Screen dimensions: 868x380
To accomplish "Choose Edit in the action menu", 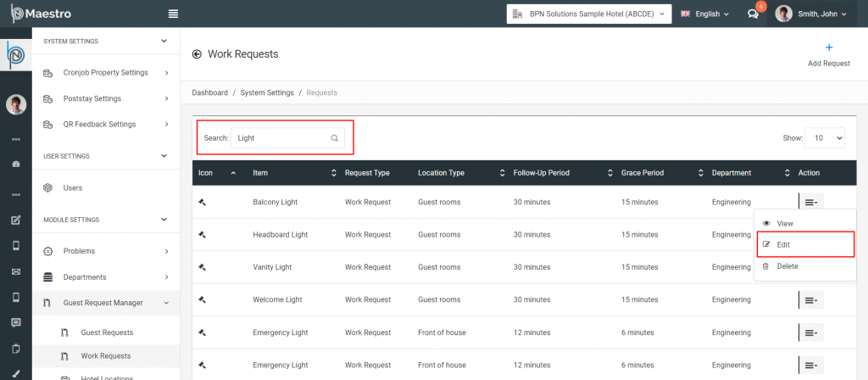I will (805, 244).
